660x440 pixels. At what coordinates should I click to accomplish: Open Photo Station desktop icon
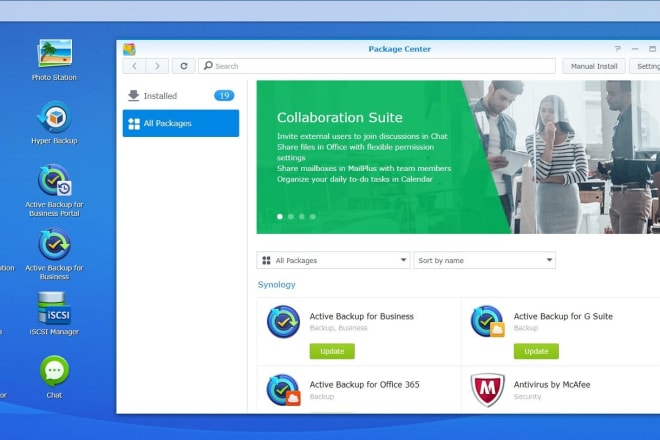[54, 59]
